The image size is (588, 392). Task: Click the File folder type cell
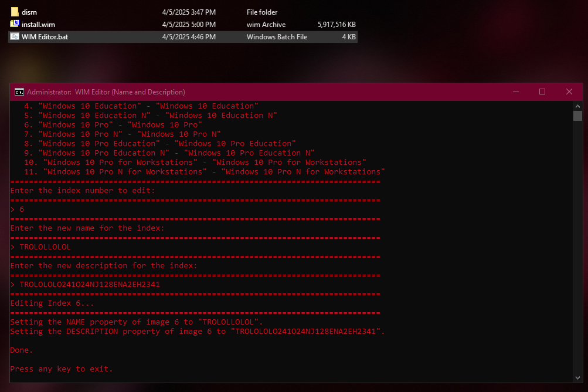click(x=261, y=12)
